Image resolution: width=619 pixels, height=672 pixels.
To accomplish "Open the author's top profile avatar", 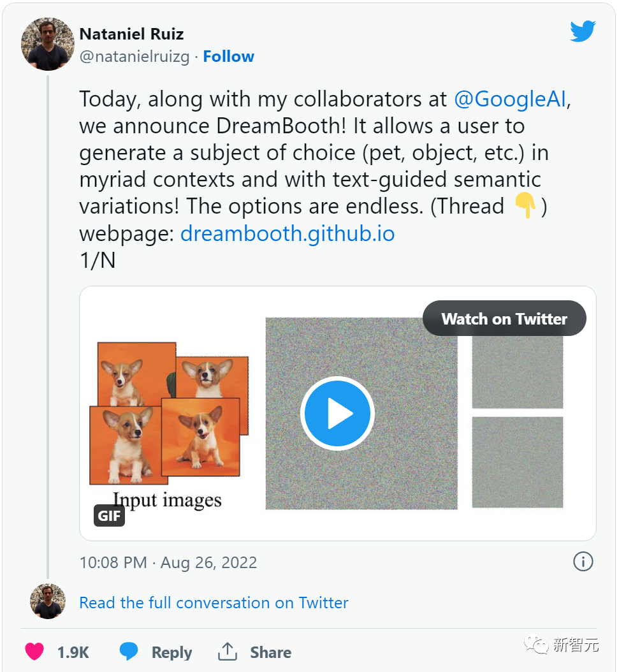I will [x=48, y=44].
